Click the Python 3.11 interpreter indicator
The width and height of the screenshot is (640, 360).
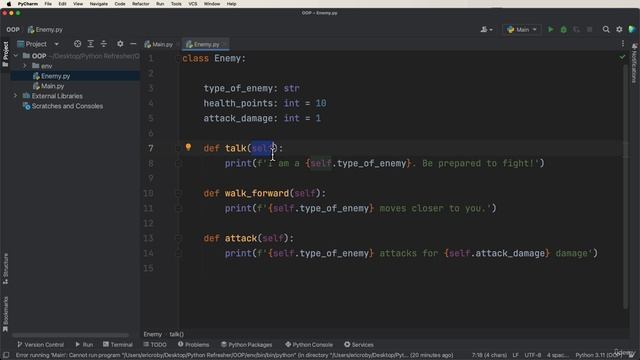(598, 355)
